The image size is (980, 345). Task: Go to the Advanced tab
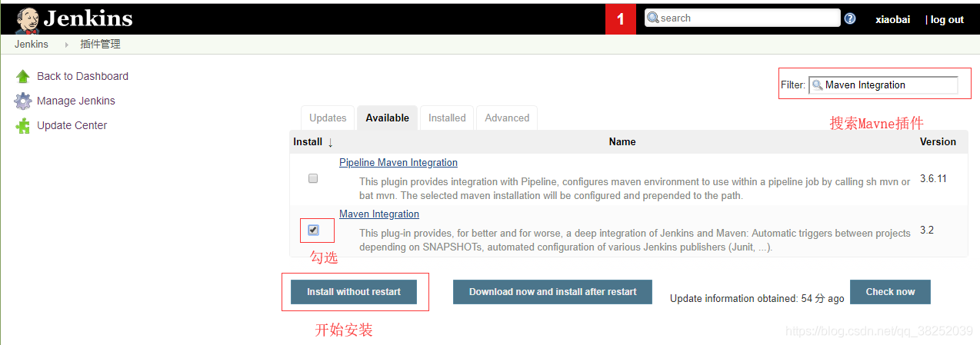[507, 118]
